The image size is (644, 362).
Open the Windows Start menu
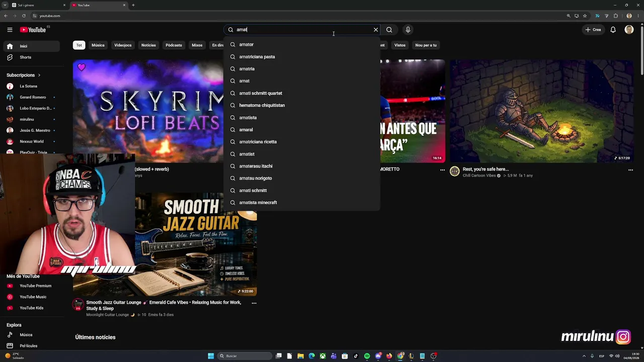211,356
